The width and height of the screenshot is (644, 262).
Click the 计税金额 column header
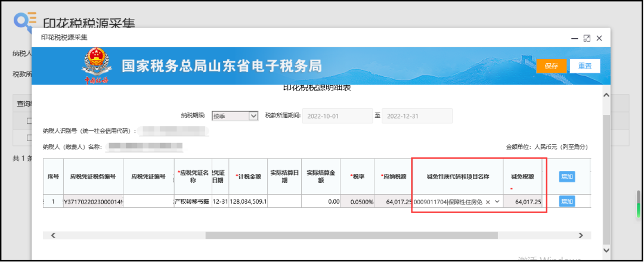point(249,177)
